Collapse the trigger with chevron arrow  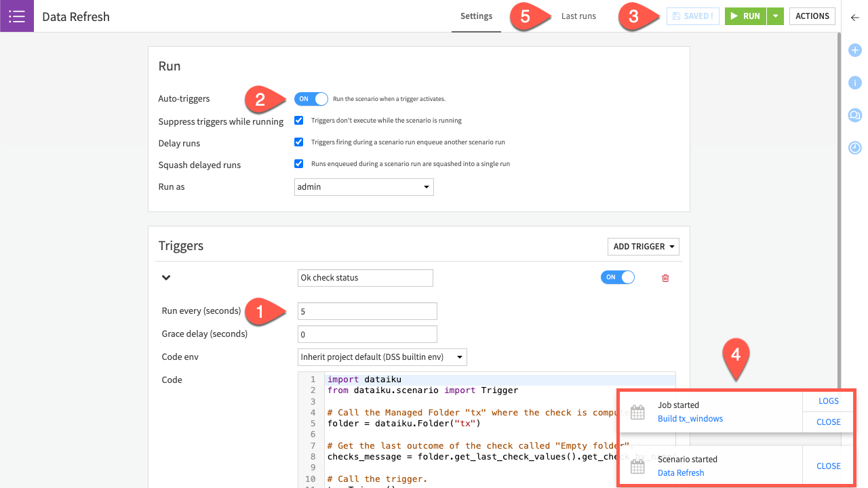pyautogui.click(x=166, y=278)
